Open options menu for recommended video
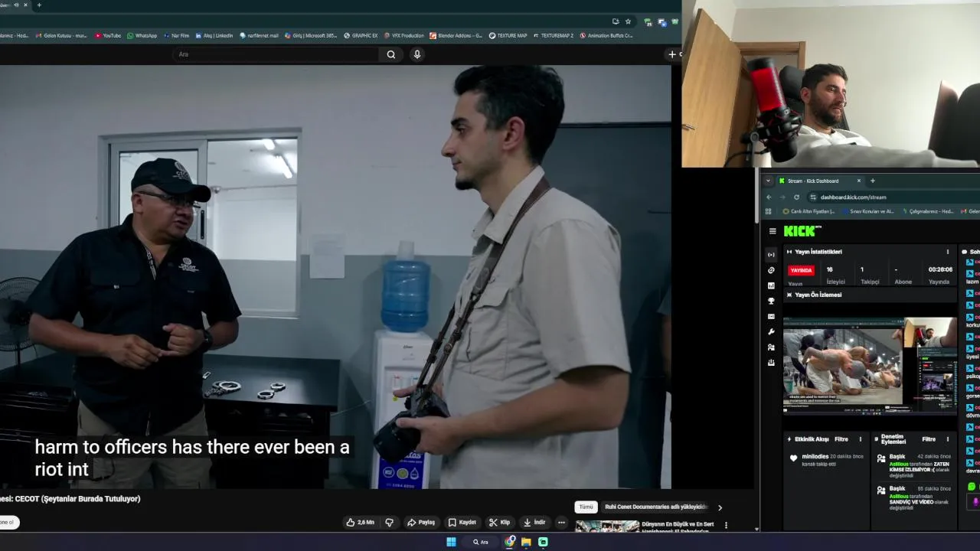 (726, 526)
